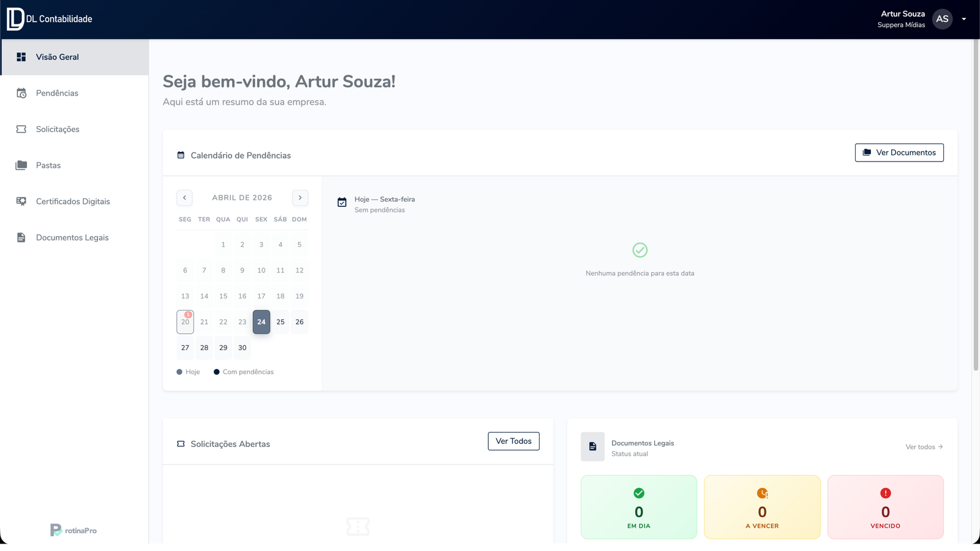
Task: Go to the next month in the calendar
Action: coord(300,198)
